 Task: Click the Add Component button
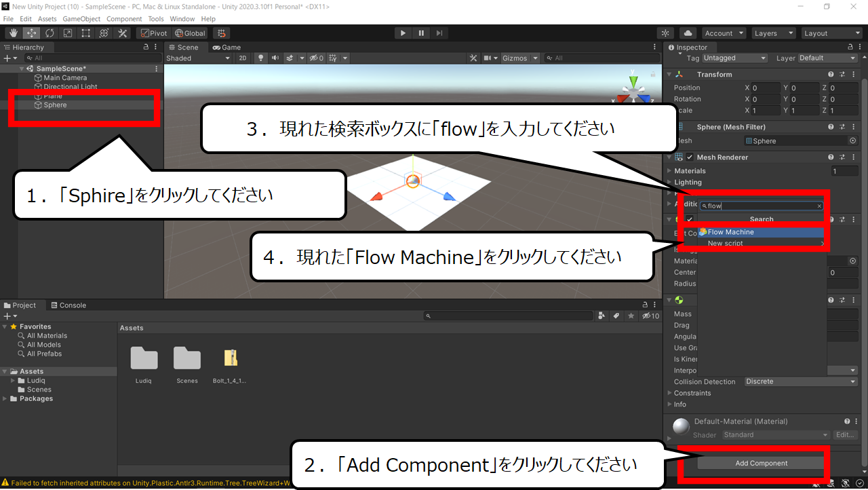[x=762, y=464]
